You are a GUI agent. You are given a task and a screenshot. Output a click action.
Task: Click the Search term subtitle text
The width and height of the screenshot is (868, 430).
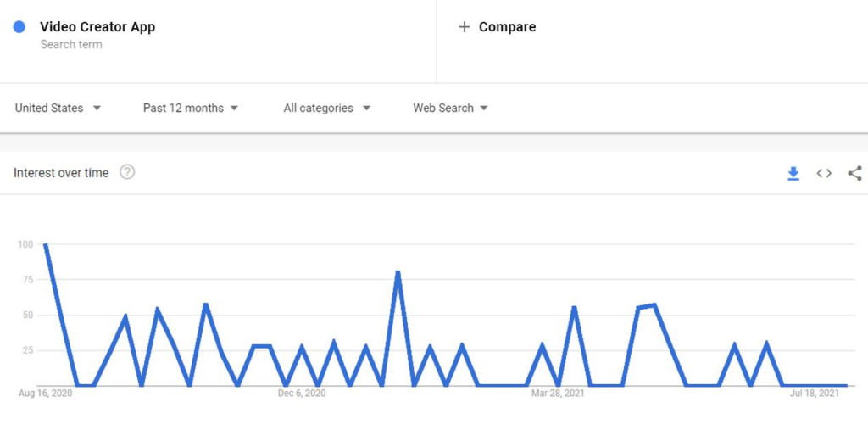point(71,45)
